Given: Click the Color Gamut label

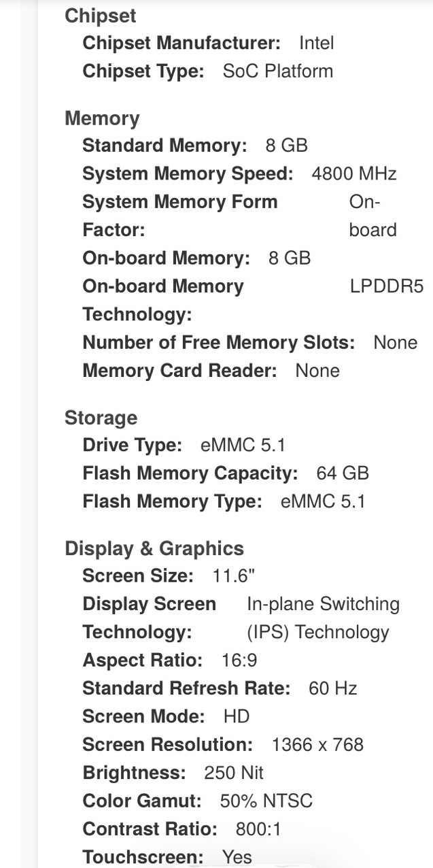Looking at the screenshot, I should [x=142, y=801].
